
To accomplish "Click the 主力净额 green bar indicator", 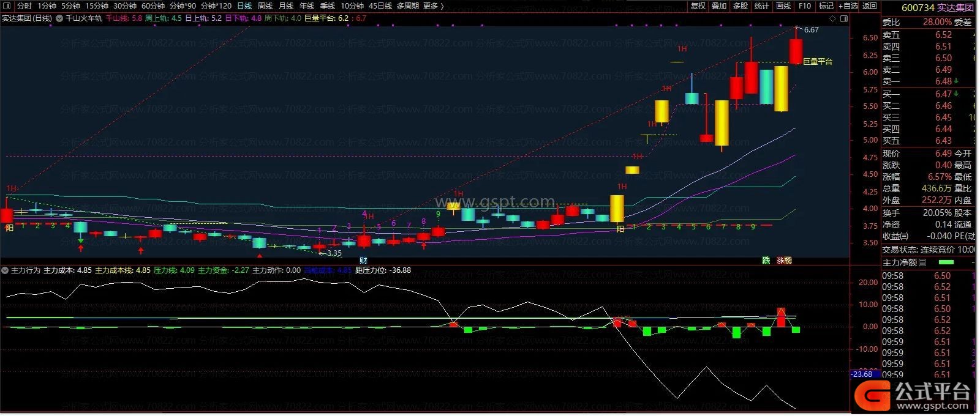I will pyautogui.click(x=946, y=262).
